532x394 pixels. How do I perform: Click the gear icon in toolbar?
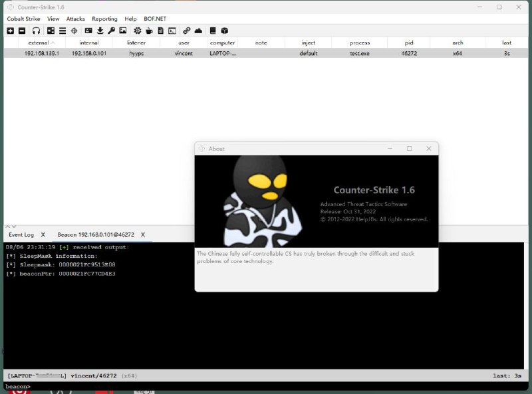[138, 31]
